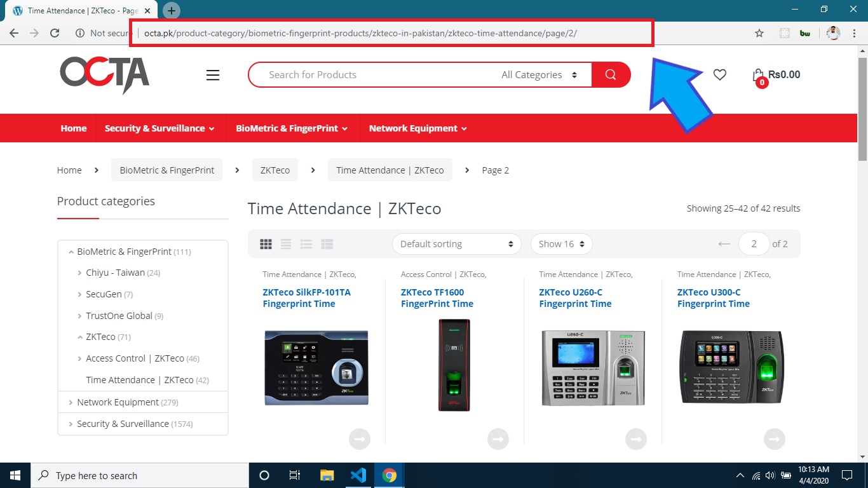Bookmark this page with star icon
The width and height of the screenshot is (868, 488).
click(759, 33)
